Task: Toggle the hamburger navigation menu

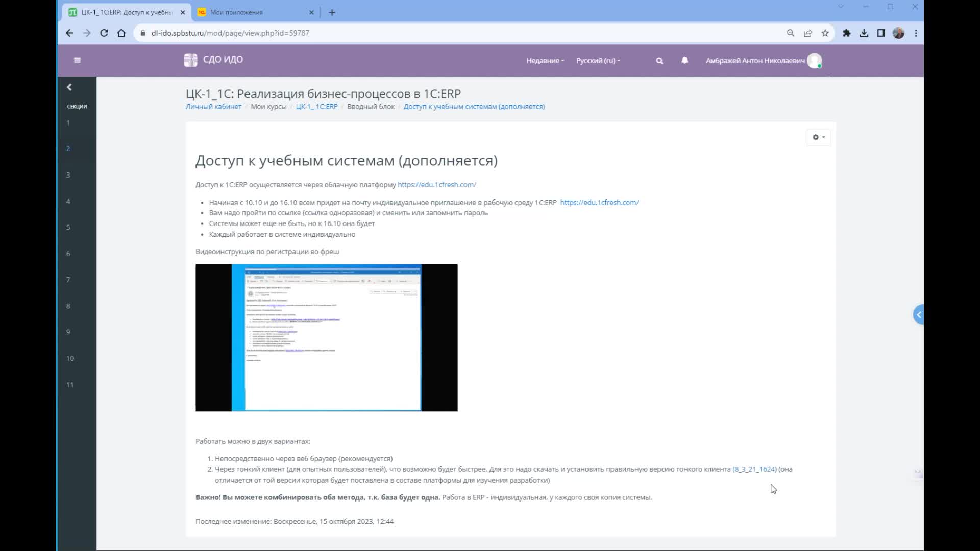Action: point(78,60)
